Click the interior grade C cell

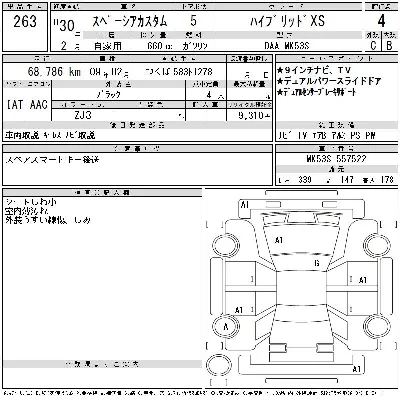pos(373,45)
